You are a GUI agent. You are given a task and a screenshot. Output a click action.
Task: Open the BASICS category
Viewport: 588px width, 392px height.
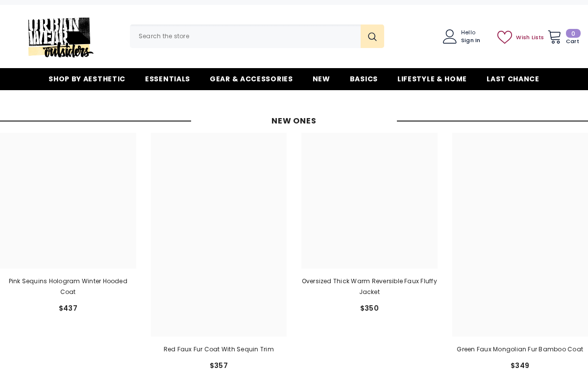coord(364,79)
